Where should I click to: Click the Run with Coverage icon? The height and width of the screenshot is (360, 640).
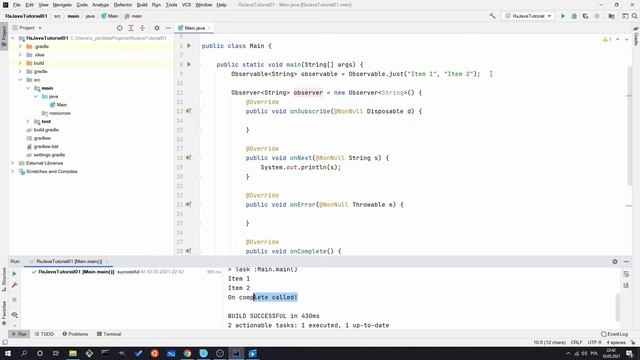click(585, 16)
